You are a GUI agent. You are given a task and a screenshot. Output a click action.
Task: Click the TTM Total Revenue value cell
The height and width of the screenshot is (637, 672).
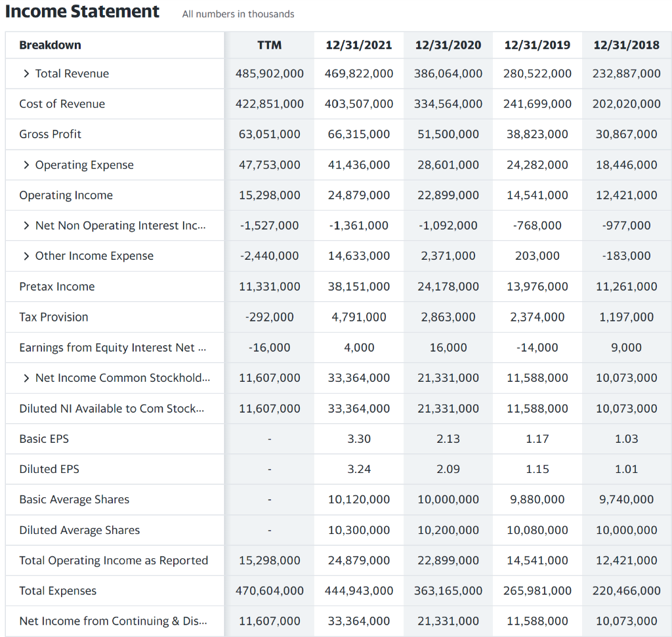(269, 73)
